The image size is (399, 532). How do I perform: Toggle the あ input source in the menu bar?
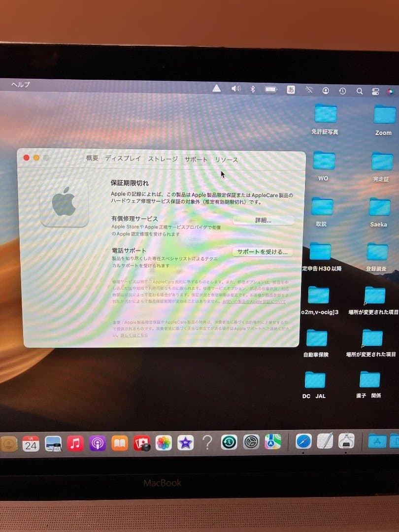pos(290,90)
